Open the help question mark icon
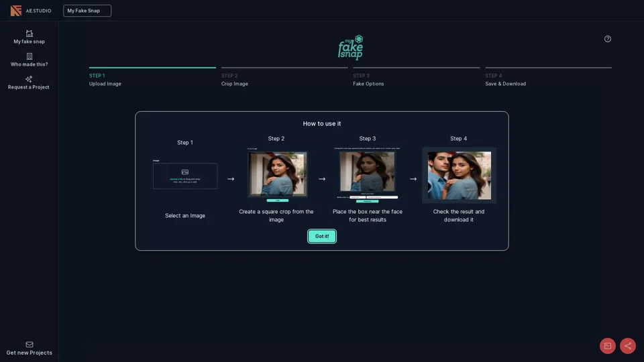The height and width of the screenshot is (362, 644). [608, 39]
